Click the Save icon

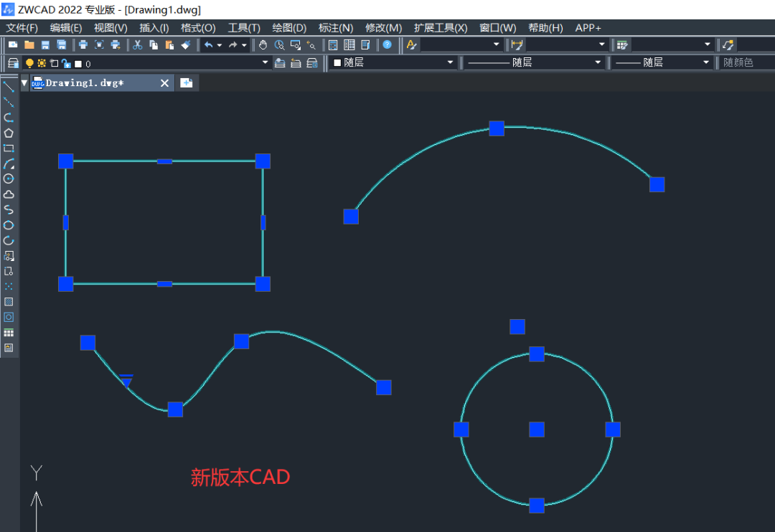point(45,45)
